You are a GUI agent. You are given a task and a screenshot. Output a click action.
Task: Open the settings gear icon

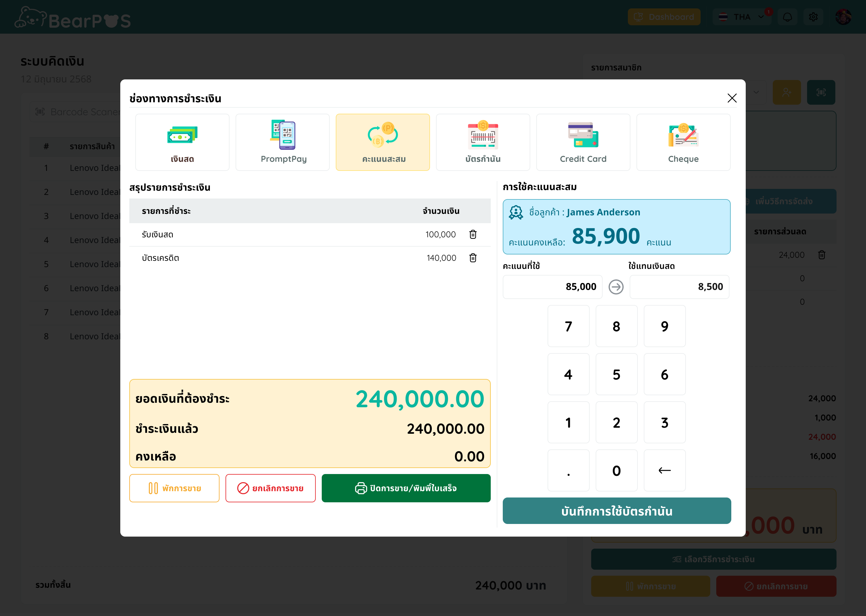813,17
